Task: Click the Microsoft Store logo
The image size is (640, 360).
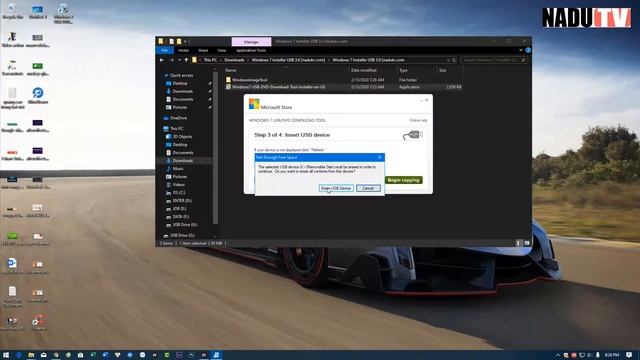Action: tap(254, 104)
